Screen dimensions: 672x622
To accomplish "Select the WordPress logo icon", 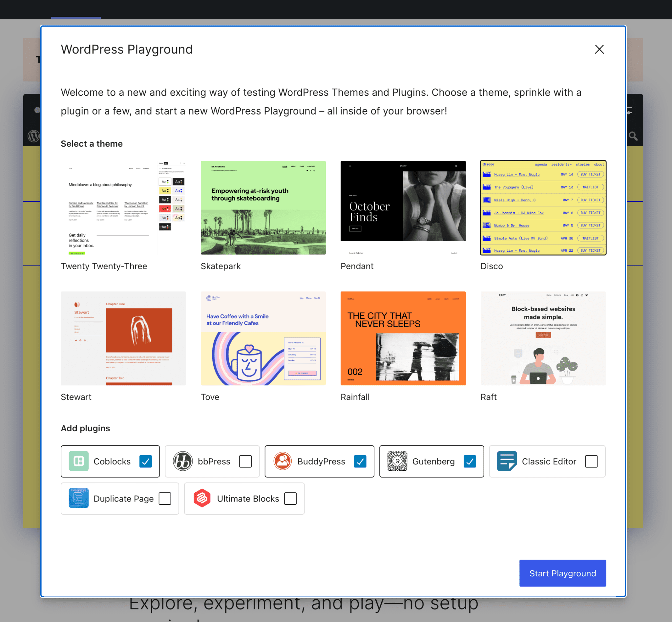I will pyautogui.click(x=33, y=137).
